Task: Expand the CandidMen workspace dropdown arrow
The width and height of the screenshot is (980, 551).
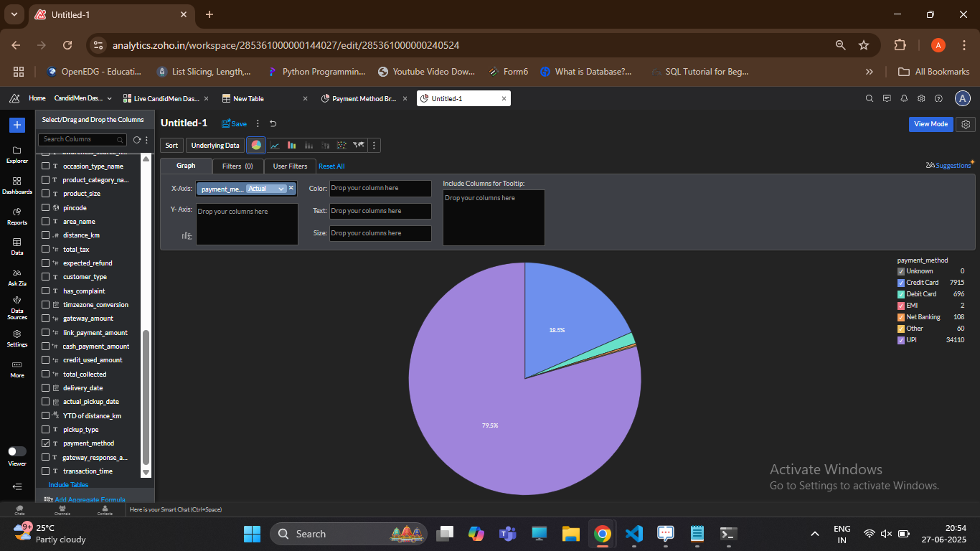Action: click(110, 98)
